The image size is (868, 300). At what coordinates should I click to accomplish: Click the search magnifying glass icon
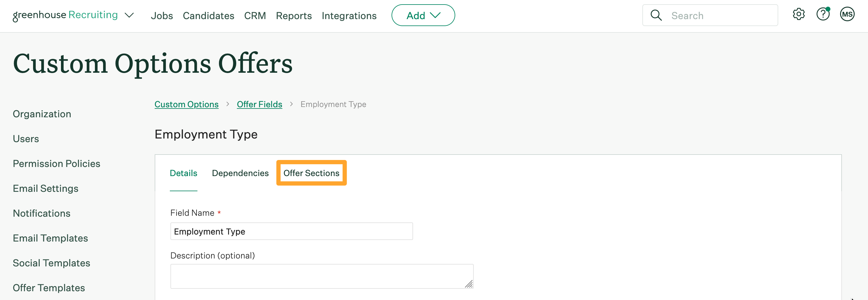pyautogui.click(x=656, y=15)
